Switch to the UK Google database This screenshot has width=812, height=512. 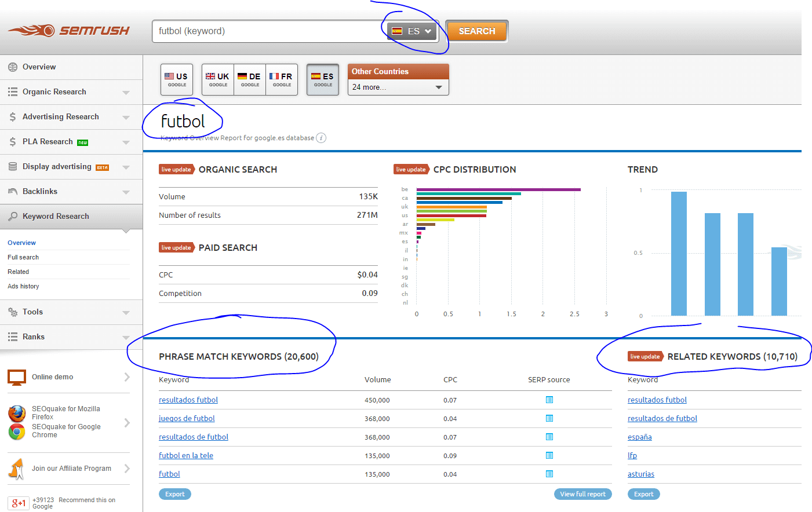218,79
